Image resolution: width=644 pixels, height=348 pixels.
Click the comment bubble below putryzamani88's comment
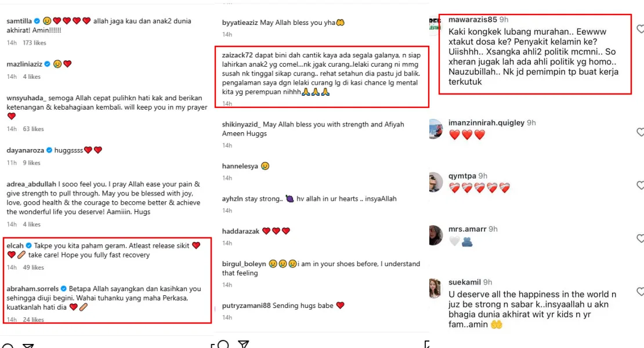(223, 345)
